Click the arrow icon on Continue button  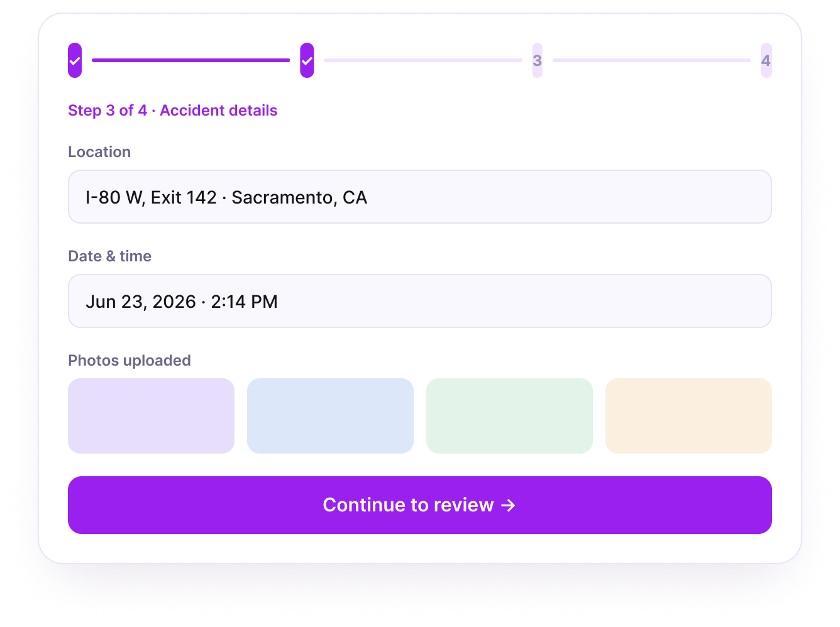tap(509, 505)
